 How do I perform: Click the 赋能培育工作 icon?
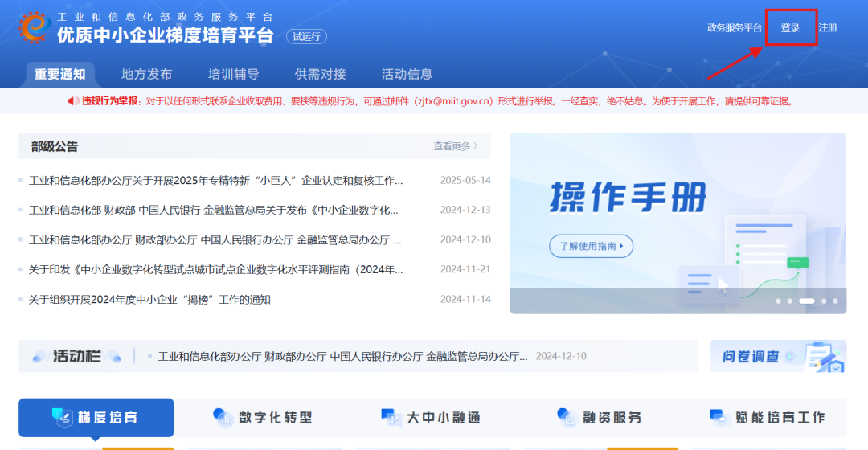click(x=719, y=417)
